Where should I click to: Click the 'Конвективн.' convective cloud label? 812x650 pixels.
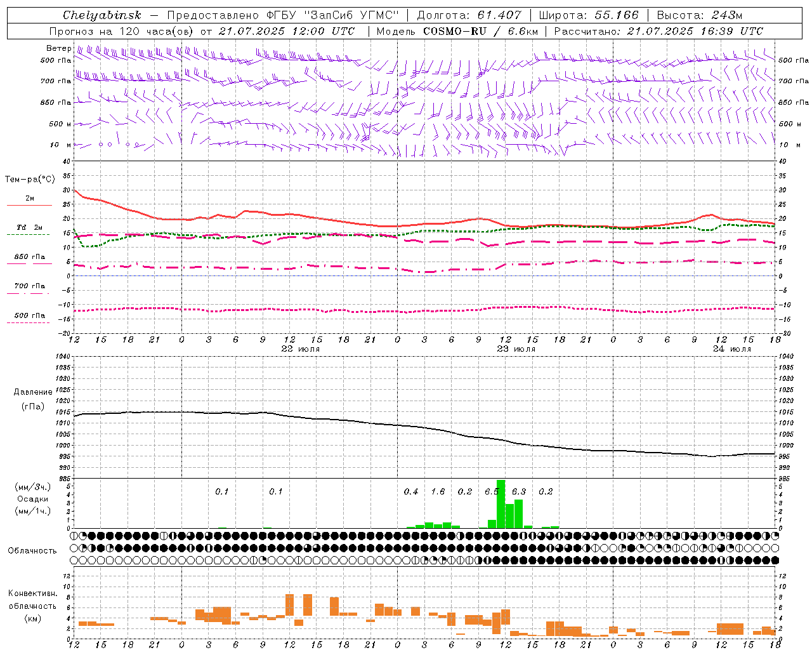(x=32, y=594)
